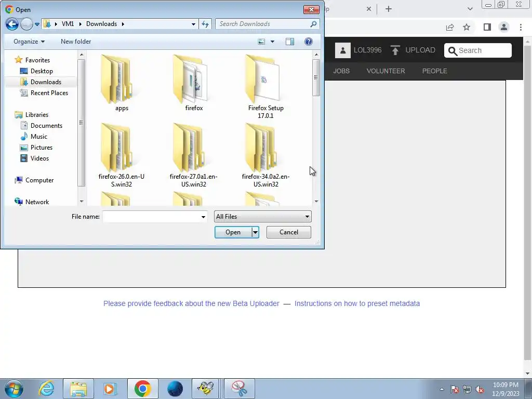Click the magnifier icon in Search Downloads
Image resolution: width=532 pixels, height=399 pixels.
coord(313,24)
